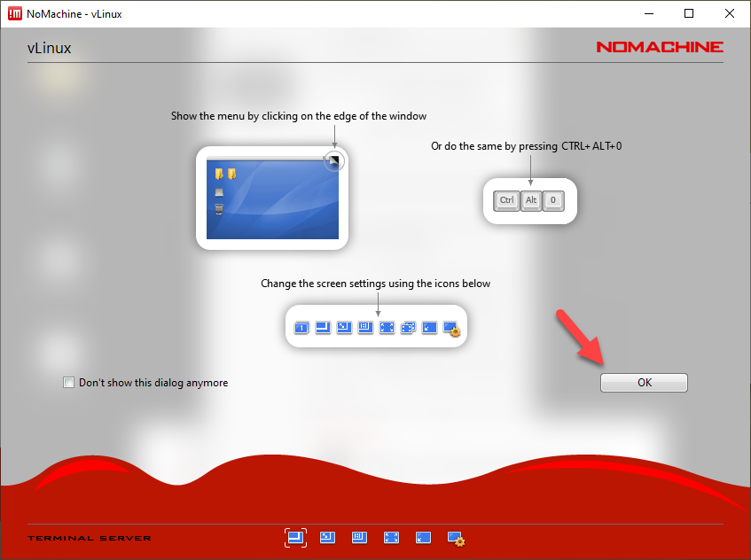Select the highlighted viewport mode icon in bottom toolbar

295,538
